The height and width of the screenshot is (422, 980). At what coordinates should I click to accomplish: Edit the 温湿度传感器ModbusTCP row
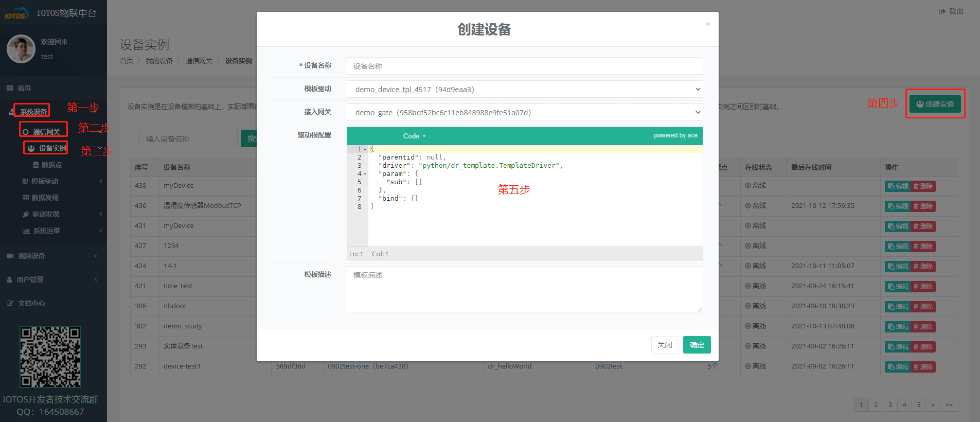pos(898,206)
